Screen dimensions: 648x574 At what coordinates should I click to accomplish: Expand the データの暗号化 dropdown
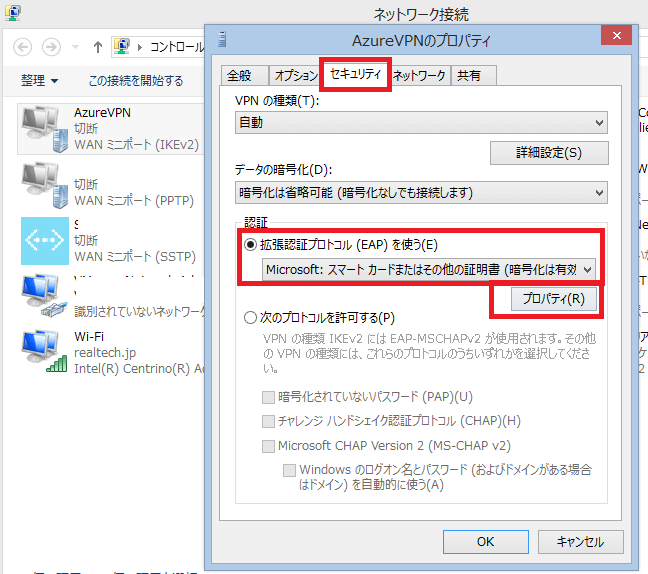(x=421, y=193)
